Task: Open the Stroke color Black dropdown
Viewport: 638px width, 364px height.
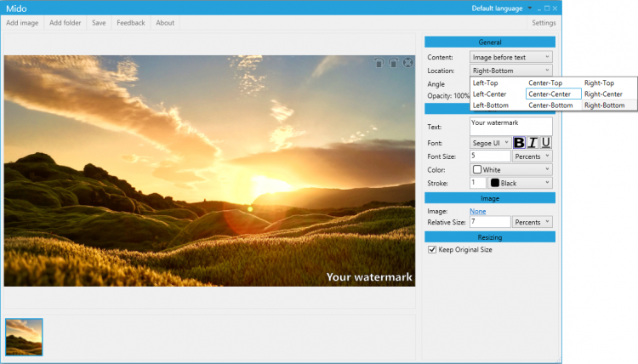Action: pyautogui.click(x=520, y=183)
